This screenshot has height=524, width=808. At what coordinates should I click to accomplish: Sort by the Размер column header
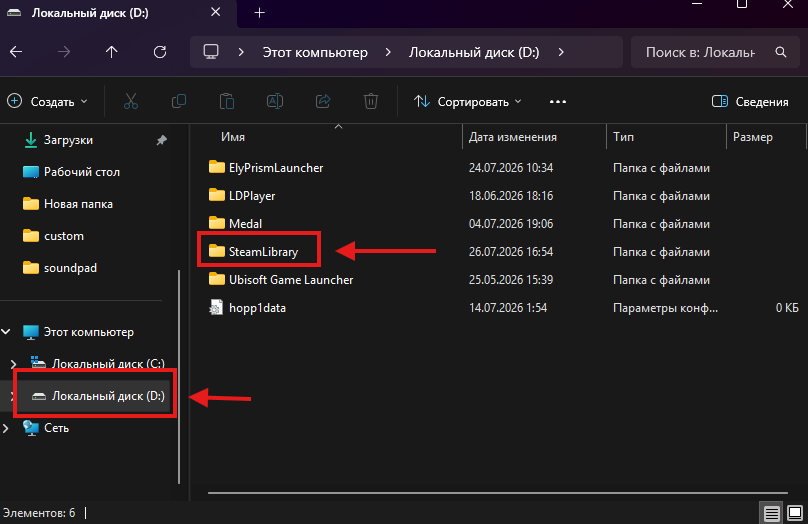click(753, 137)
